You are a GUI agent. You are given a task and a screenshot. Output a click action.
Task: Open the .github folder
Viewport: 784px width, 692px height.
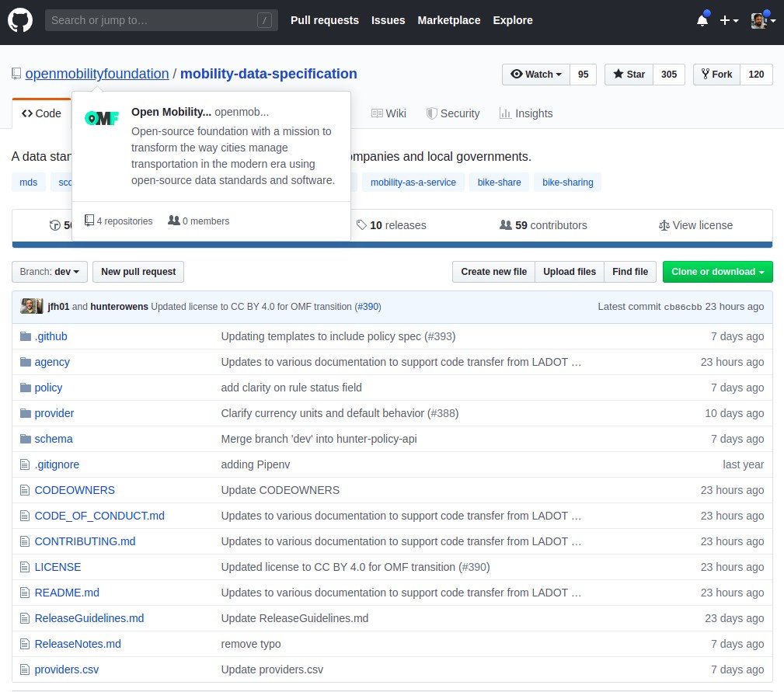(x=51, y=337)
